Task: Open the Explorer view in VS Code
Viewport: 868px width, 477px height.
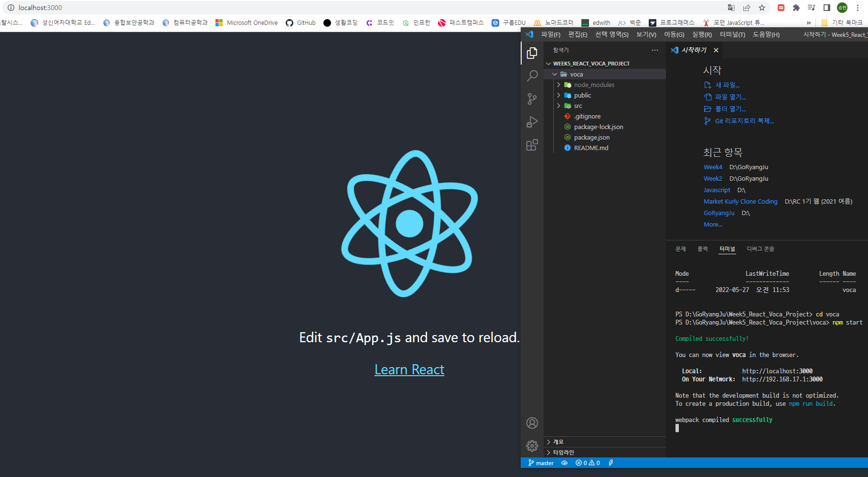Action: pyautogui.click(x=532, y=53)
